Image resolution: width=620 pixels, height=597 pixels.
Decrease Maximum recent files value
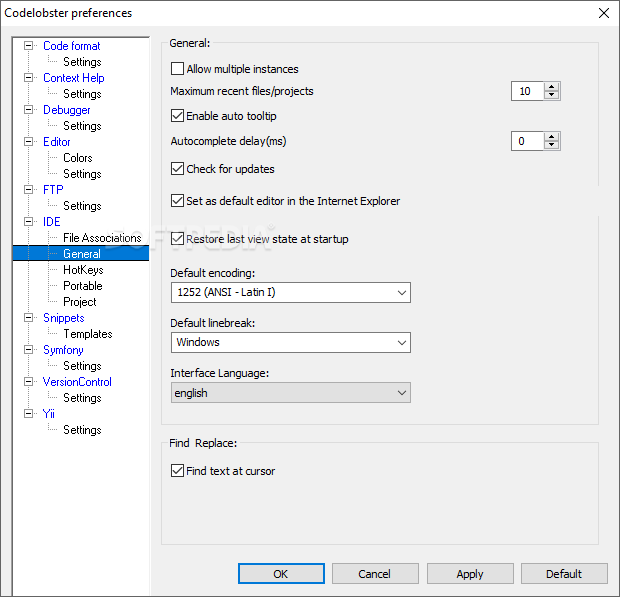point(551,95)
